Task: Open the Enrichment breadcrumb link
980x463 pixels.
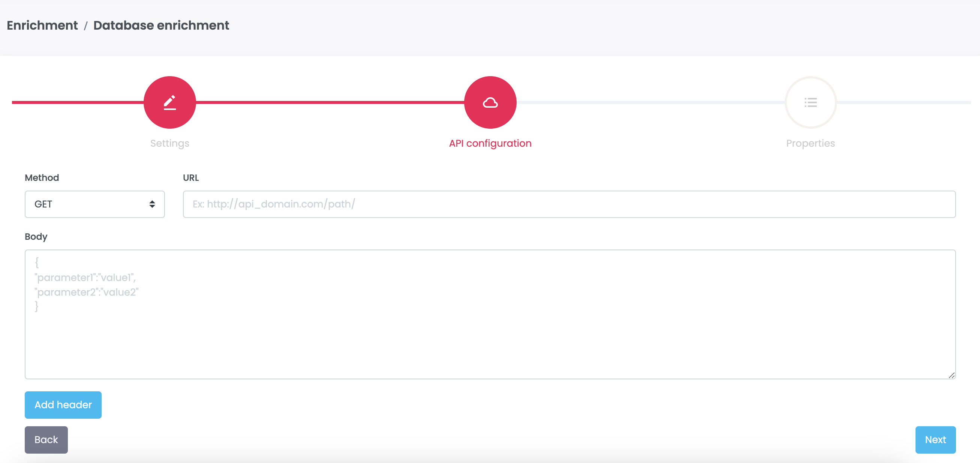Action: click(x=42, y=26)
